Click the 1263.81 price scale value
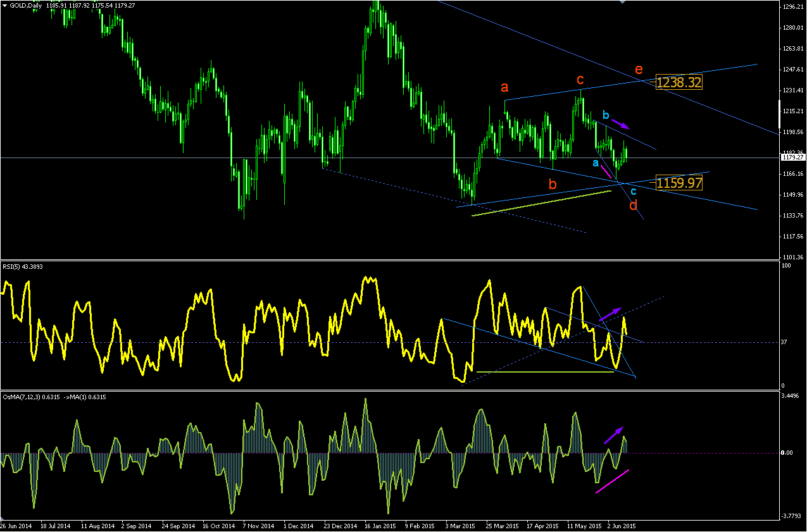Viewport: 807px width, 532px height. (793, 49)
